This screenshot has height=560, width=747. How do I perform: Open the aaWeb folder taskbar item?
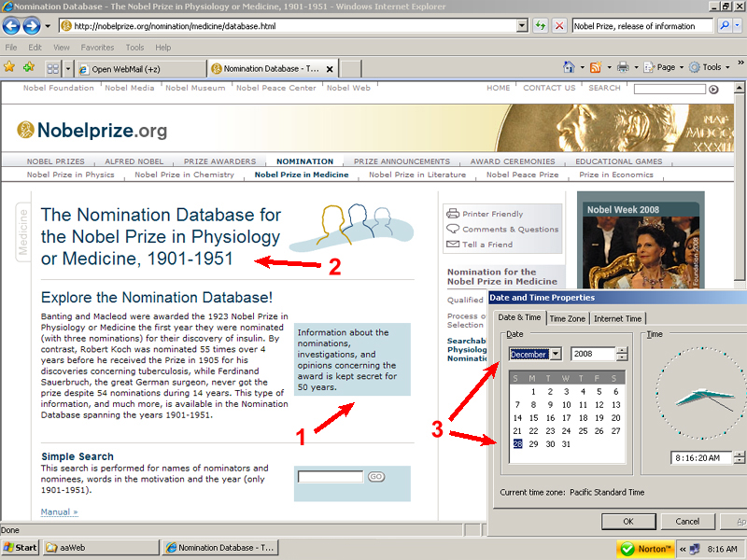point(101,548)
